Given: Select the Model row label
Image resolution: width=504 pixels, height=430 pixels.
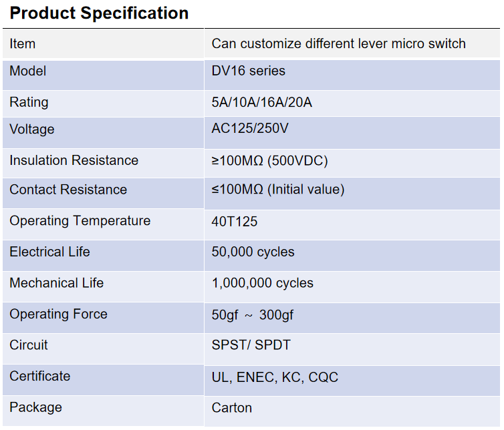Looking at the screenshot, I should (28, 71).
